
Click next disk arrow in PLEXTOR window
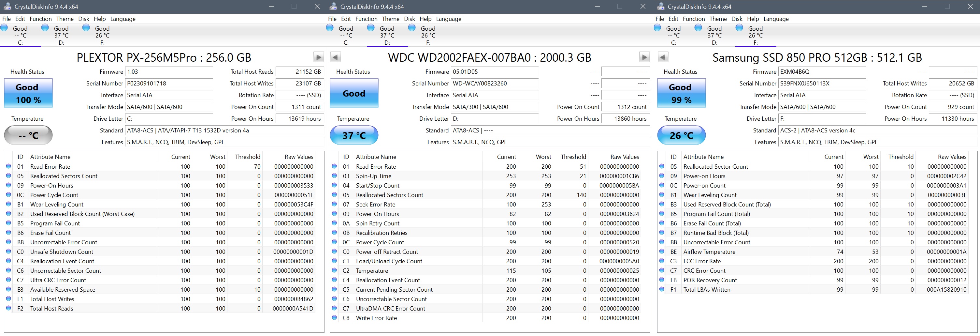click(318, 57)
